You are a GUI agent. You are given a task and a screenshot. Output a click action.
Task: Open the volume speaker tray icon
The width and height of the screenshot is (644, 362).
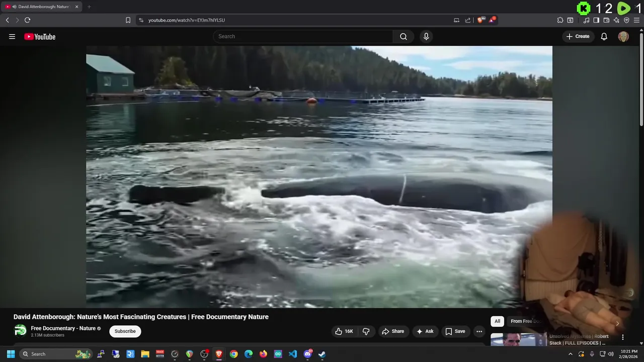tap(611, 354)
